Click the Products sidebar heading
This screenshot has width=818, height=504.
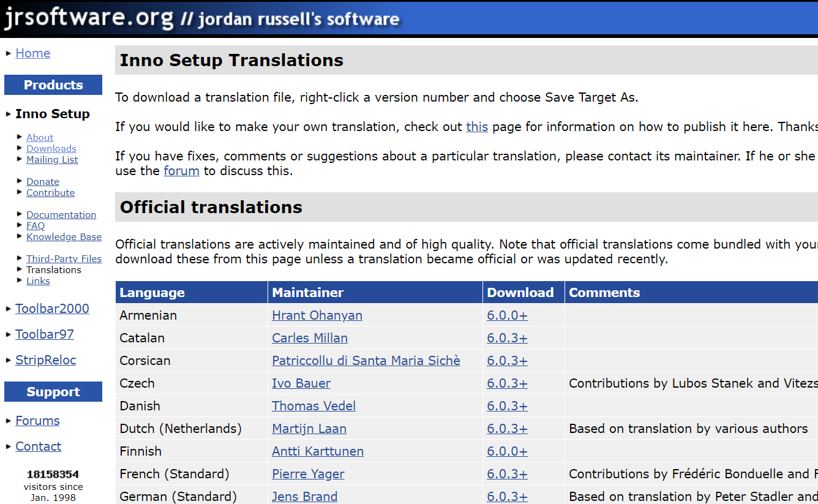[x=53, y=85]
